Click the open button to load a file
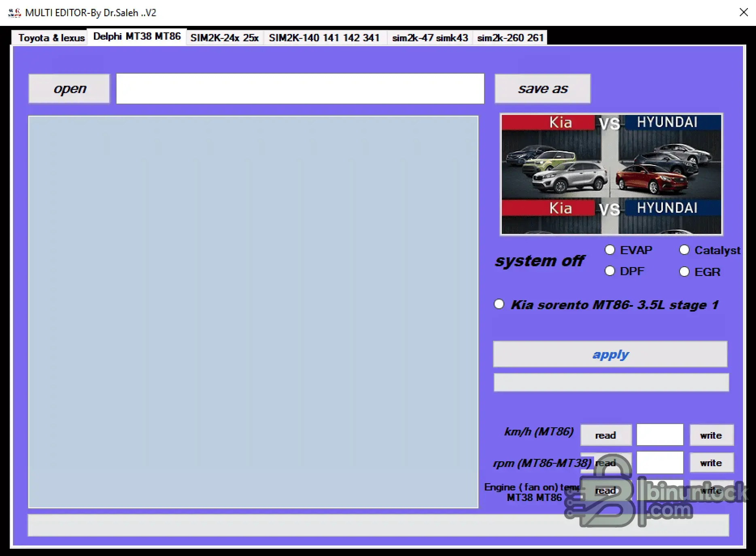Viewport: 756px width, 556px height. pyautogui.click(x=69, y=89)
